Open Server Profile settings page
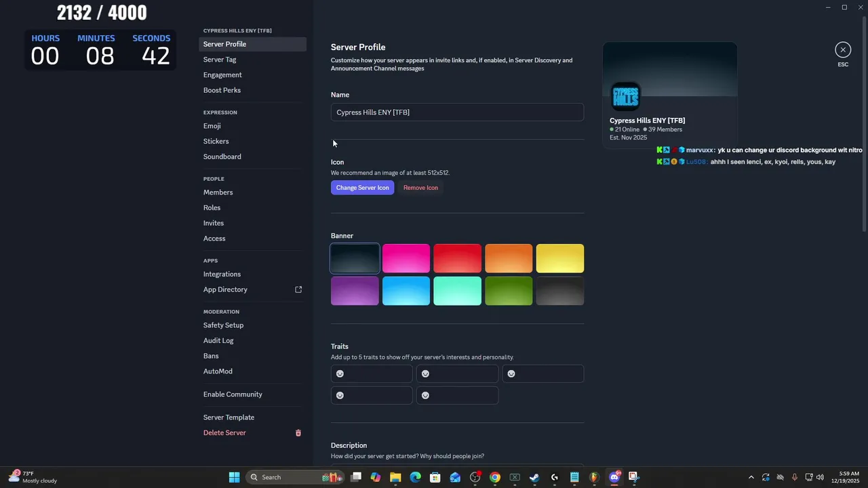The width and height of the screenshot is (868, 488). [252, 44]
